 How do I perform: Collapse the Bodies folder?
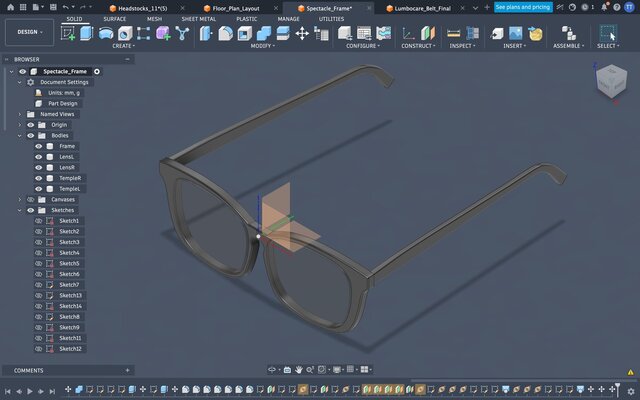(19, 136)
